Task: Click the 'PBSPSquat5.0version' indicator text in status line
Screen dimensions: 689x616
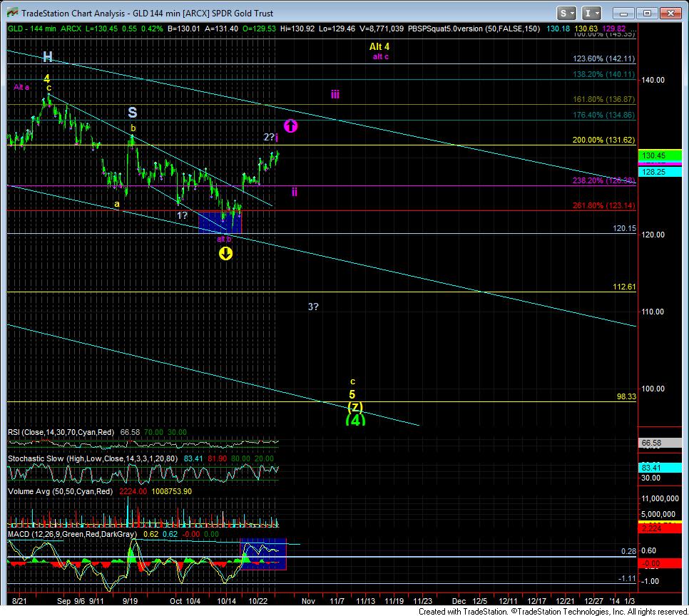Action: (x=446, y=29)
